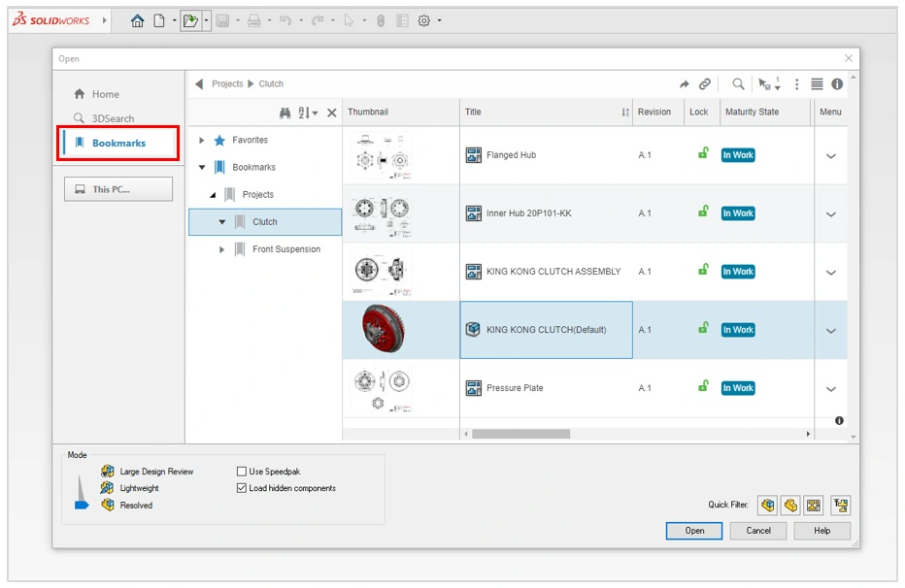The image size is (905, 588).
Task: Switch to list view with lines icon
Action: tap(817, 84)
